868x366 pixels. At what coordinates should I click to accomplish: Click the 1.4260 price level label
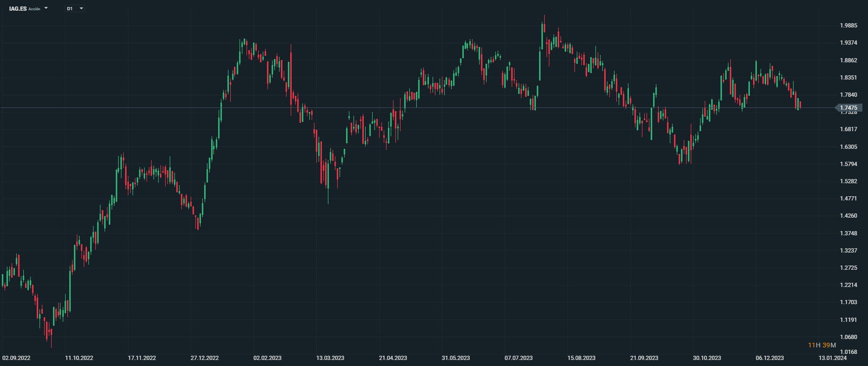[848, 216]
